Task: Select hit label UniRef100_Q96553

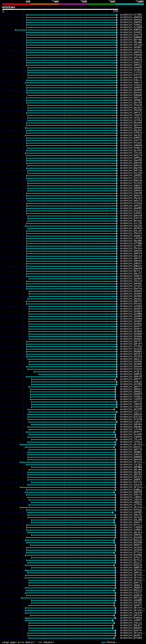Action: click(x=131, y=87)
